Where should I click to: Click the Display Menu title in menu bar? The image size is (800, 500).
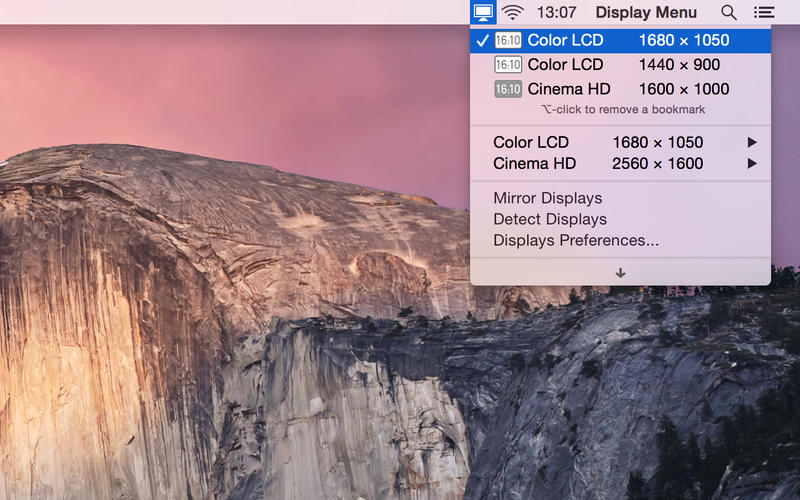648,13
